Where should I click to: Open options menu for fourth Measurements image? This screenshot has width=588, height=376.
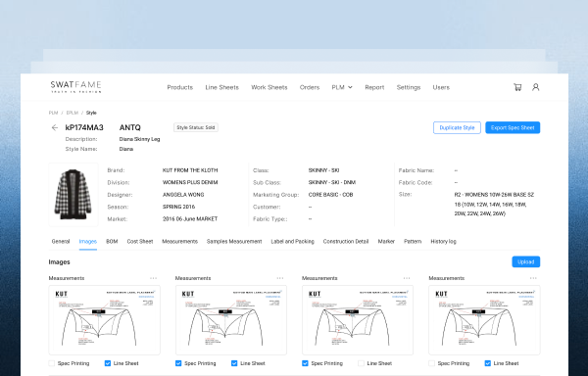point(533,278)
